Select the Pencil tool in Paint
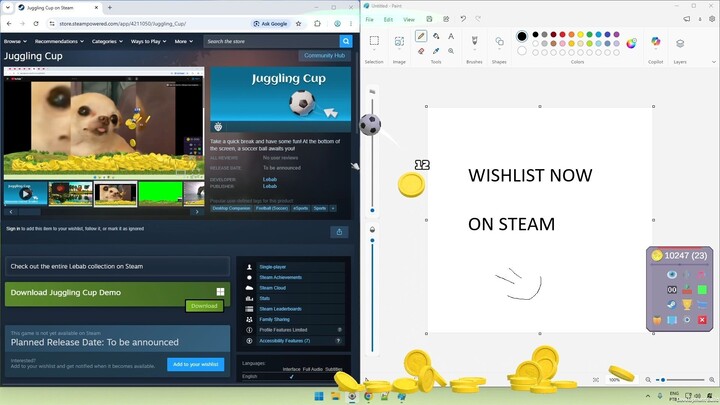 [x=421, y=36]
